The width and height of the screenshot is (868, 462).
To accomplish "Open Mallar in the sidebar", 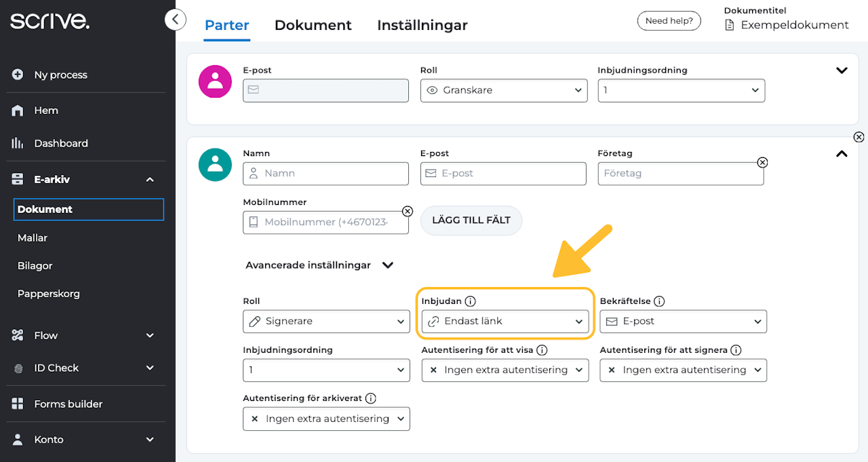I will click(x=33, y=238).
